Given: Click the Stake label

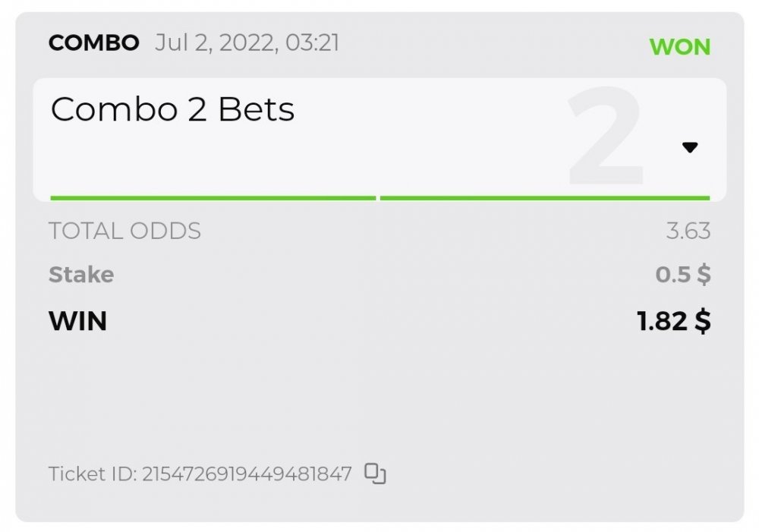Looking at the screenshot, I should (x=81, y=275).
